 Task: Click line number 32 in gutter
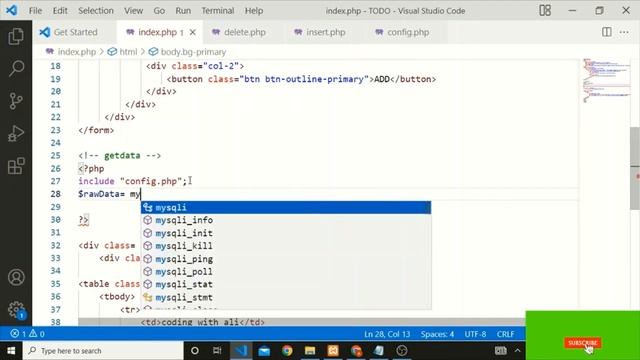pyautogui.click(x=56, y=245)
